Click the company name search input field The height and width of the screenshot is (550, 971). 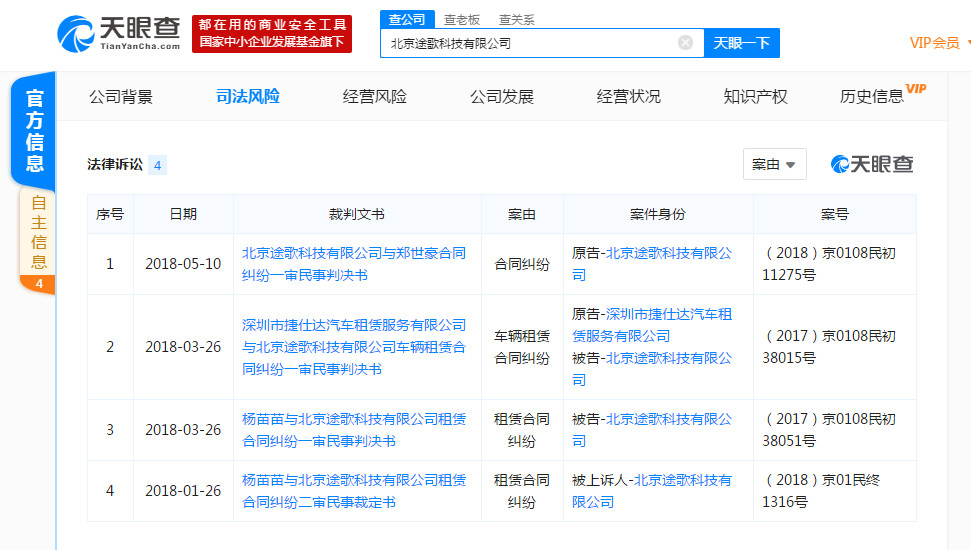point(530,43)
